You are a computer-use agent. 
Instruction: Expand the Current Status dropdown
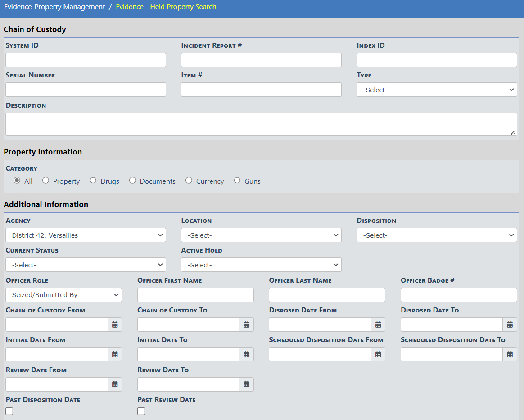(86, 265)
